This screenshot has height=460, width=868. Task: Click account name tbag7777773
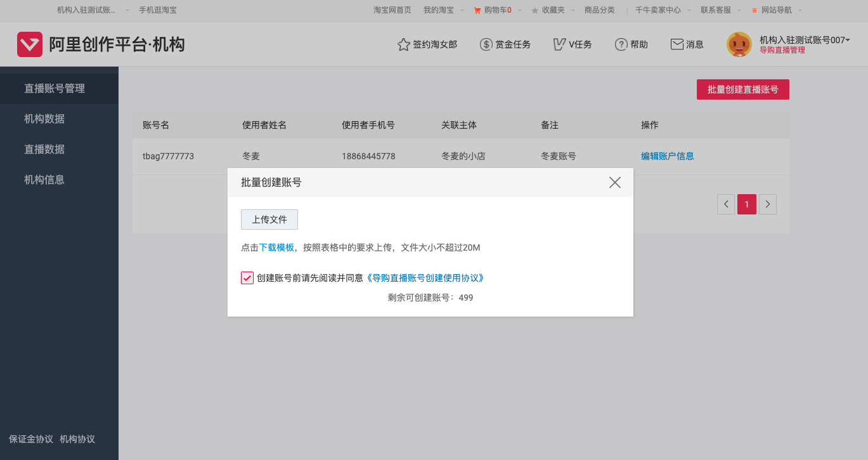coord(168,156)
